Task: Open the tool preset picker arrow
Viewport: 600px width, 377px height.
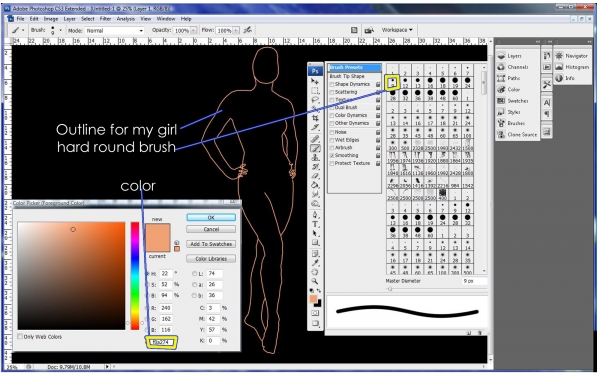Action: click(23, 30)
